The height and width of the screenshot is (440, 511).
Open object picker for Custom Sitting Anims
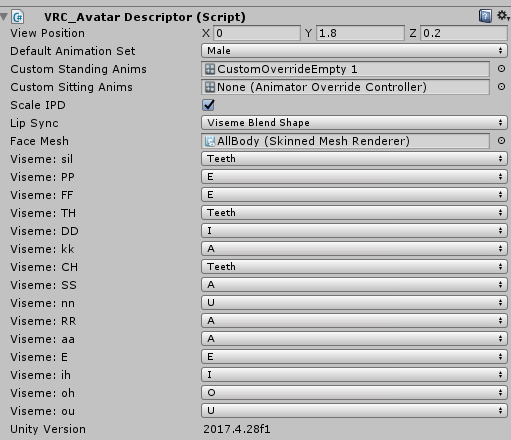(x=501, y=87)
